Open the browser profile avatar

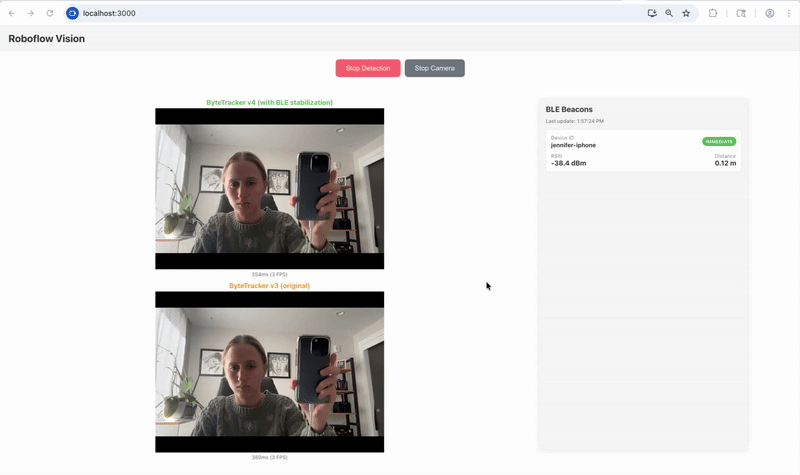tap(770, 13)
